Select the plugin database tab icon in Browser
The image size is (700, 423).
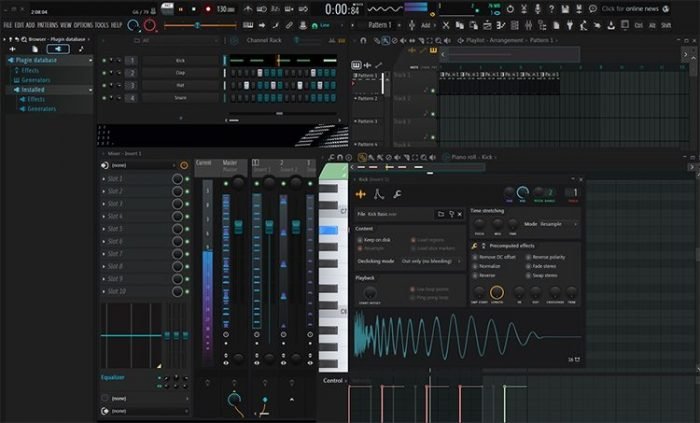pyautogui.click(x=57, y=48)
